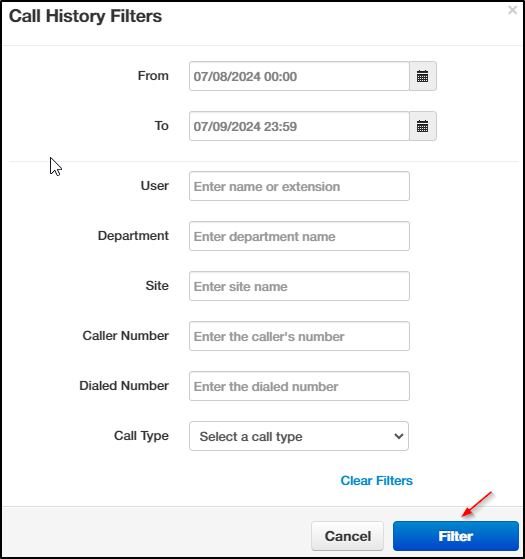This screenshot has height=559, width=525.
Task: Focus the Department name input
Action: (299, 236)
